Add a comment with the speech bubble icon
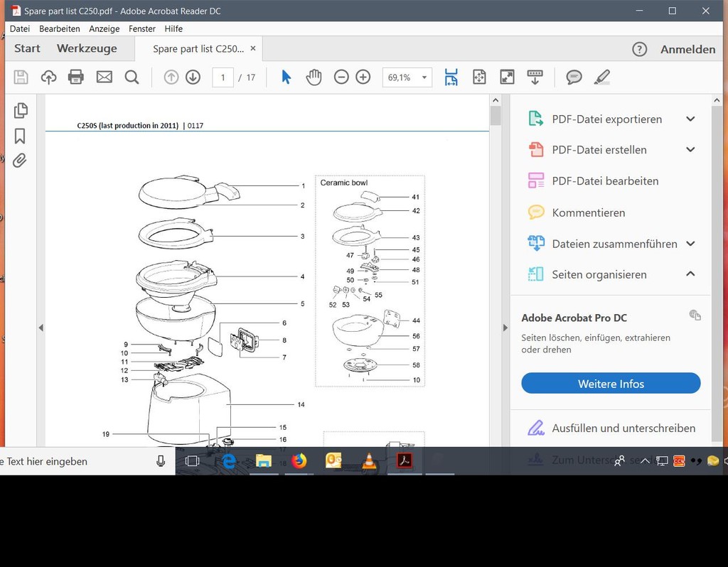Viewport: 728px width, 567px height. 574,77
